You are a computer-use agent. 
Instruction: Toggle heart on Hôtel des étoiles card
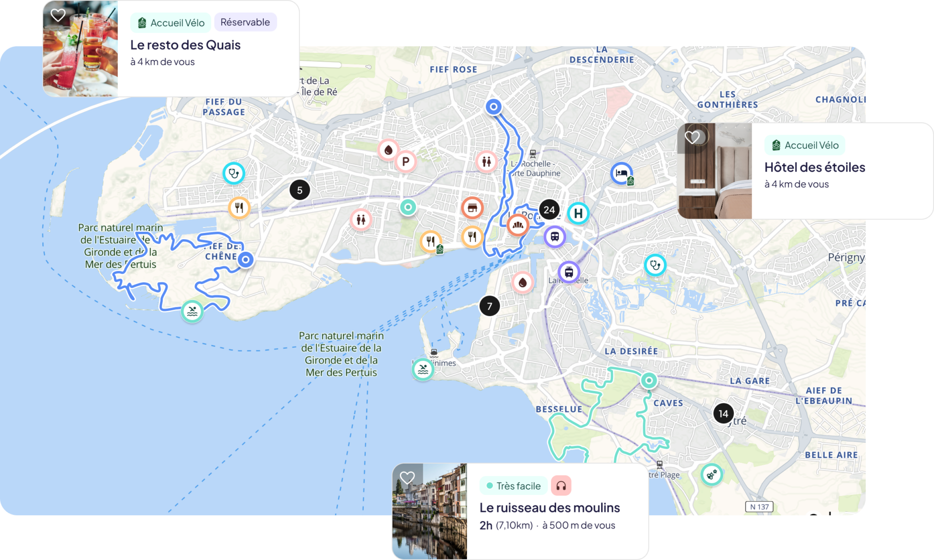[692, 138]
